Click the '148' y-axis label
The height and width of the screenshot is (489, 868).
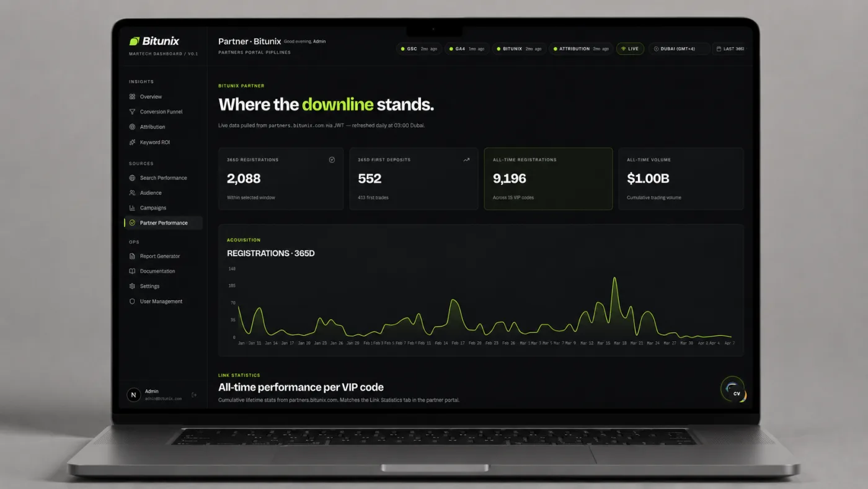(232, 269)
